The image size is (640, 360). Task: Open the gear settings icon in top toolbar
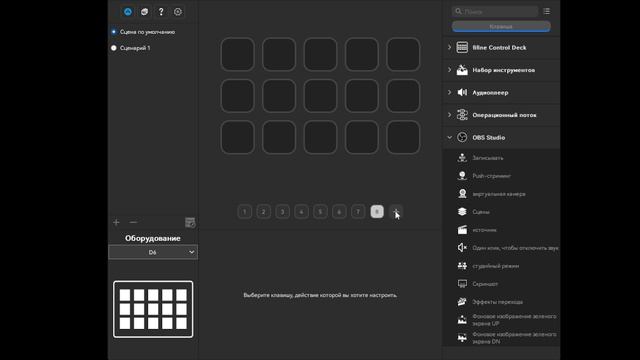pos(178,12)
